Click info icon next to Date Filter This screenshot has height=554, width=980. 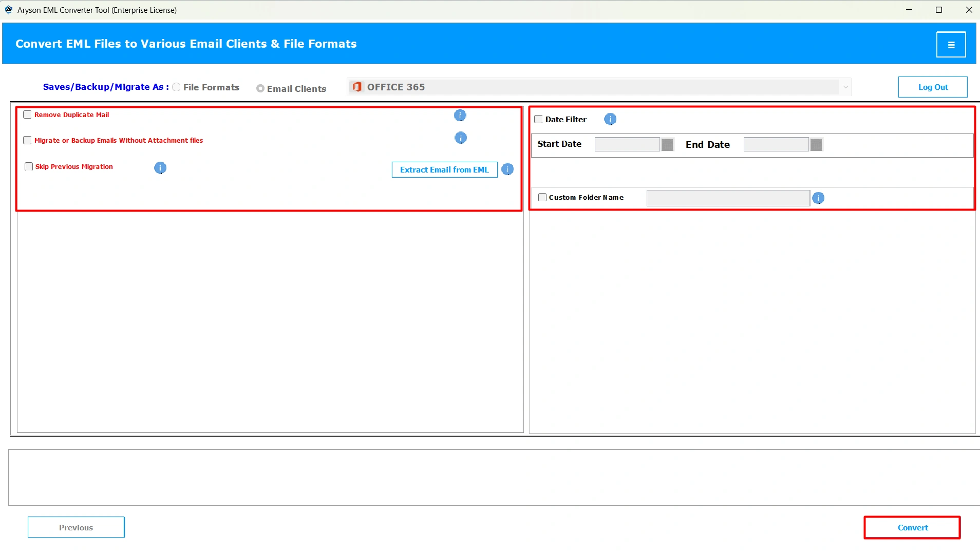610,119
